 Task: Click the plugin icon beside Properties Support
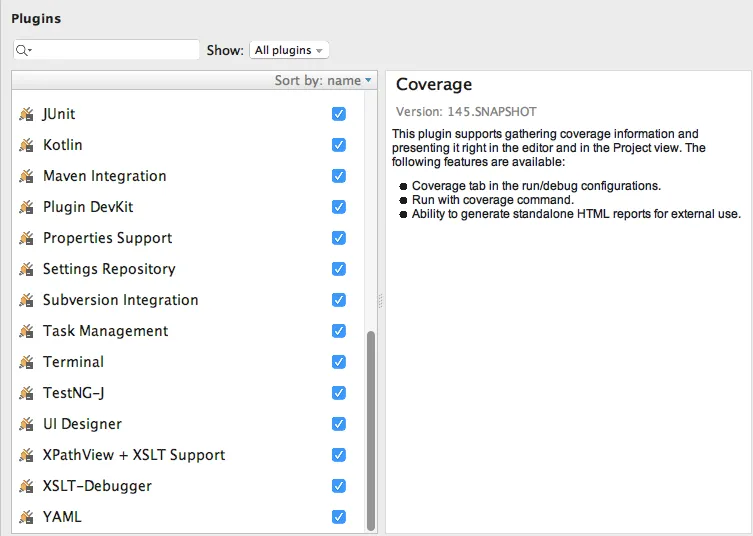click(x=26, y=238)
